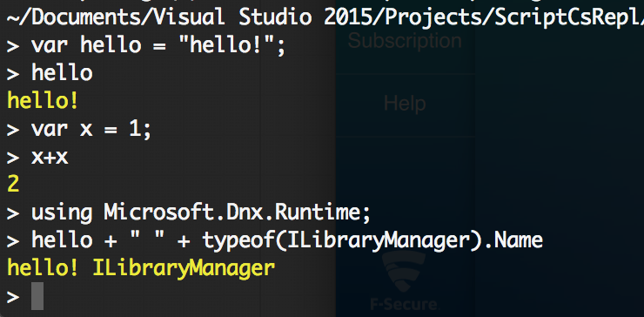Click the 'hello! ILibraryManager' output line
The width and height of the screenshot is (644, 317).
pos(141,268)
